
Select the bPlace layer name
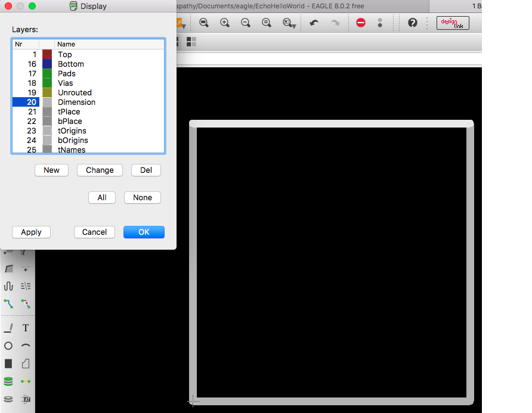tap(70, 121)
